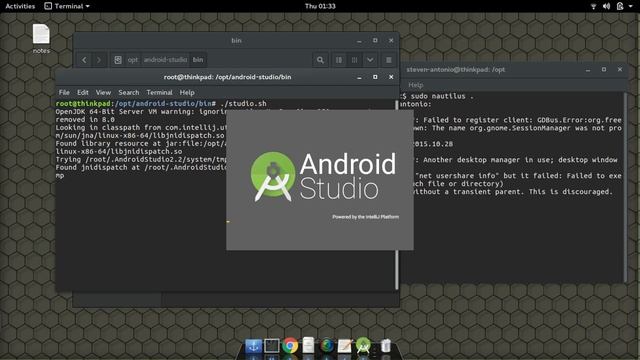Launch Google Chrome from the dock
Image resolution: width=640 pixels, height=360 pixels.
pyautogui.click(x=290, y=346)
